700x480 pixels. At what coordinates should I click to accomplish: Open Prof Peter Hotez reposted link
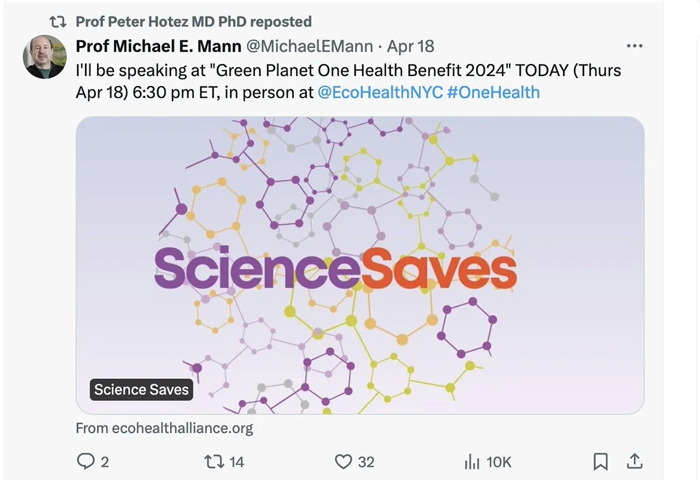pos(193,21)
